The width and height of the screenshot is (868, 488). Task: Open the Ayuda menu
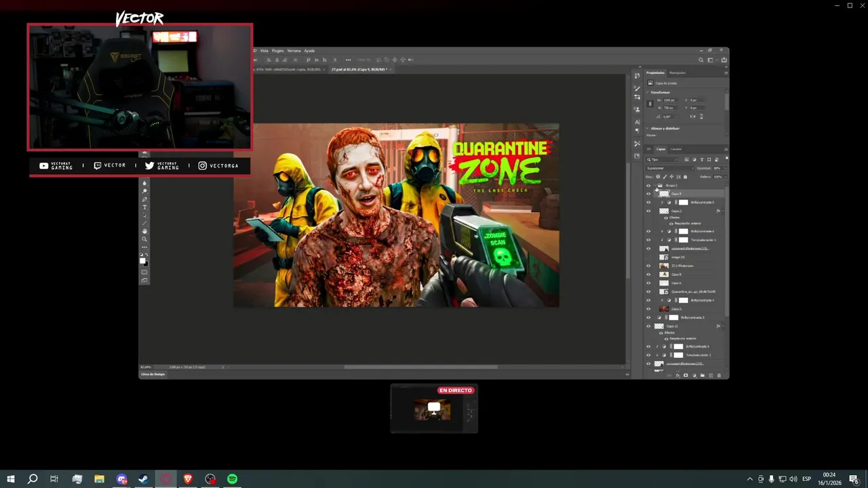[309, 50]
